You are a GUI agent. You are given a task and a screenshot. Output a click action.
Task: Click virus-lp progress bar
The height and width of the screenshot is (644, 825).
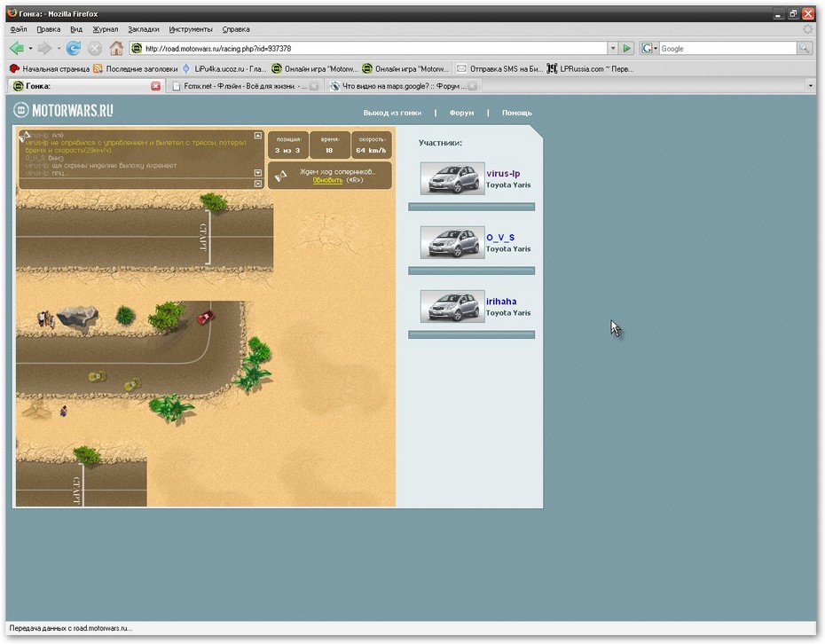point(471,207)
